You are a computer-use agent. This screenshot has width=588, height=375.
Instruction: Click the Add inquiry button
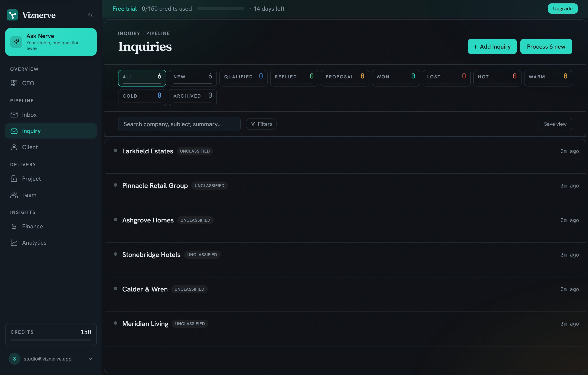tap(492, 46)
